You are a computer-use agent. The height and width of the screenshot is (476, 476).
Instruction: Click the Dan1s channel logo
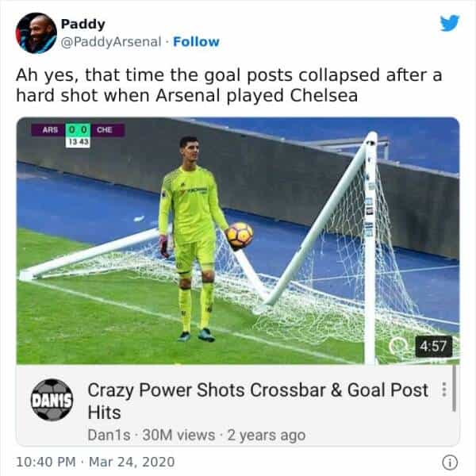(52, 402)
